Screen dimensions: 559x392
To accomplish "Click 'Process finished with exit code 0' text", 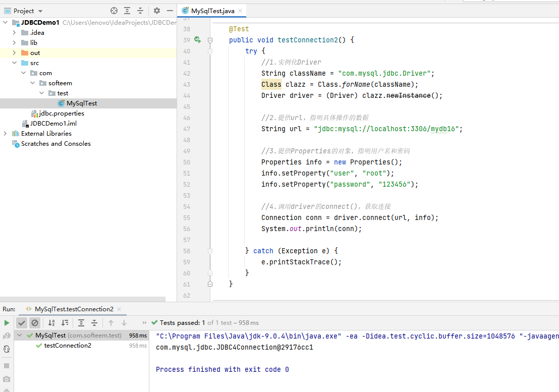I will (x=222, y=369).
